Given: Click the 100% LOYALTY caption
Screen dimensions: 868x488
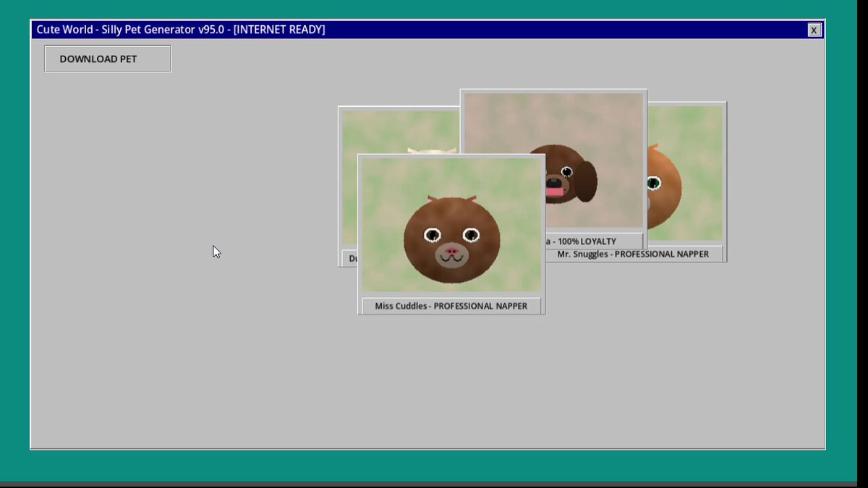Looking at the screenshot, I should click(x=587, y=241).
